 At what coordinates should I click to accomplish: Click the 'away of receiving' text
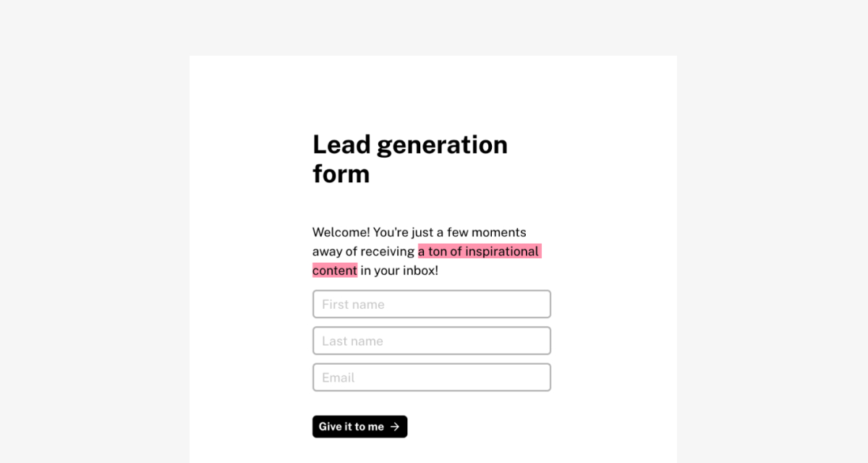pyautogui.click(x=363, y=252)
